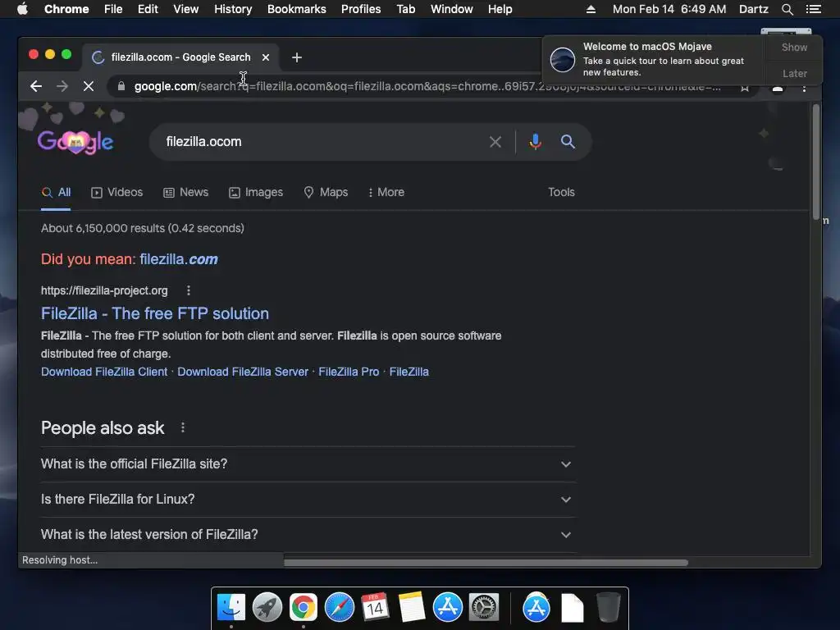This screenshot has height=630, width=840.
Task: Click in the Google search input field
Action: (322, 142)
